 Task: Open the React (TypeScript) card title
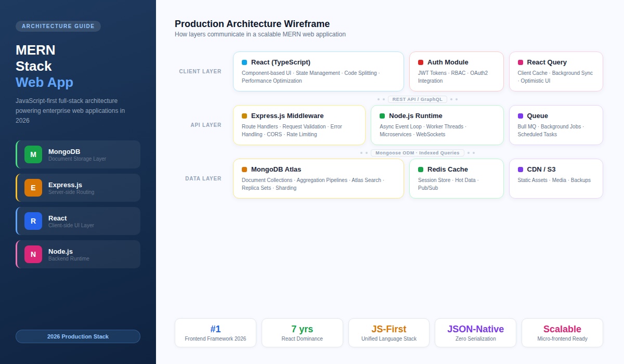click(281, 62)
